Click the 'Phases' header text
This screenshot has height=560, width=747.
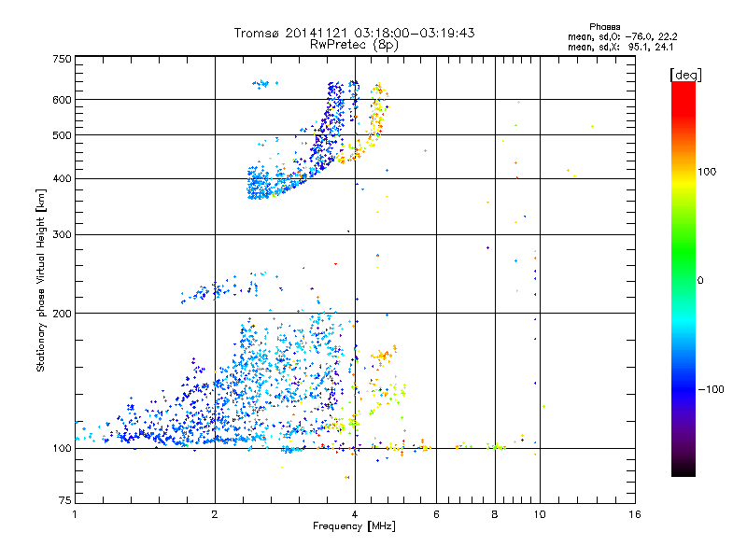(x=604, y=27)
